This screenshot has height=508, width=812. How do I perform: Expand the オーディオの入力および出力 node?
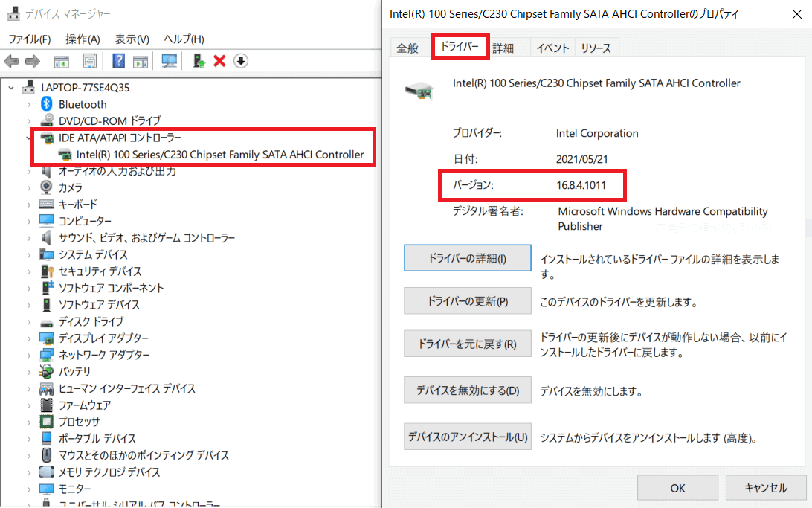point(28,171)
